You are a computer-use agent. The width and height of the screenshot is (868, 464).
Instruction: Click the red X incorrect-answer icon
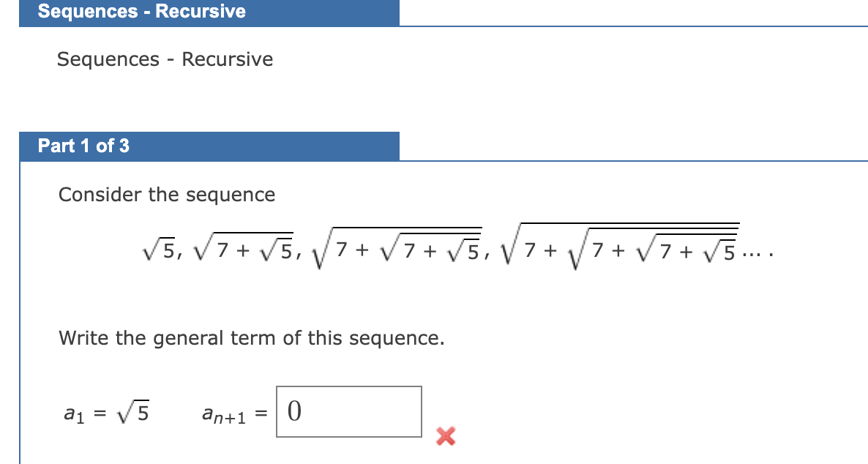point(446,436)
